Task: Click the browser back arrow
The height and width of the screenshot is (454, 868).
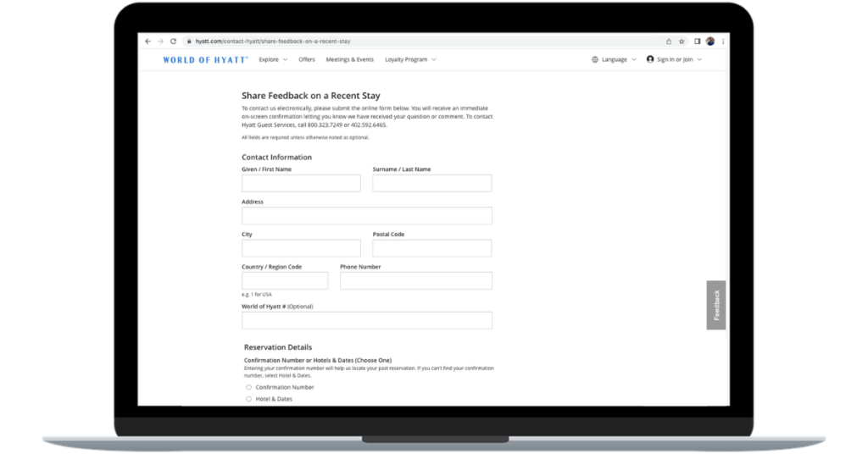Action: coord(147,41)
